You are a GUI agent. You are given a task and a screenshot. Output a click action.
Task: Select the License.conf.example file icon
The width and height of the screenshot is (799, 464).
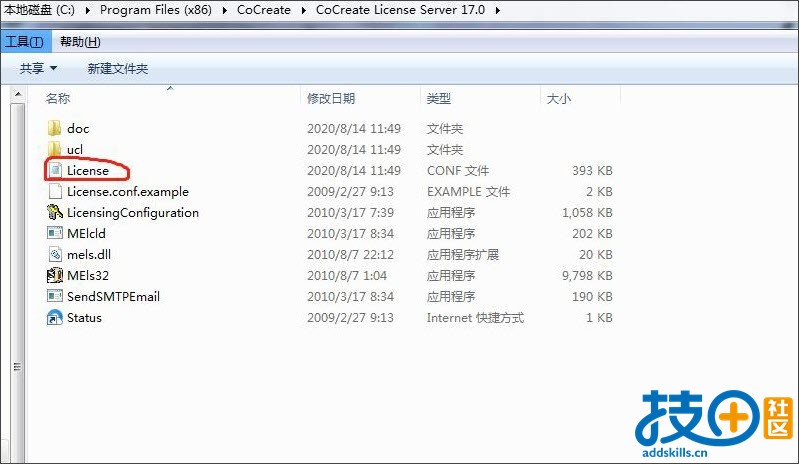55,192
